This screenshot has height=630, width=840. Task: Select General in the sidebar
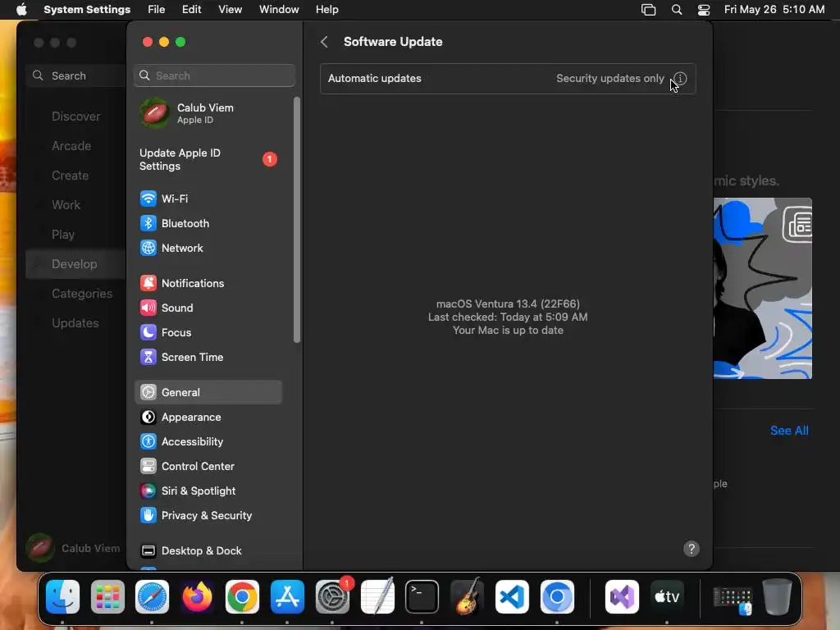coord(208,392)
